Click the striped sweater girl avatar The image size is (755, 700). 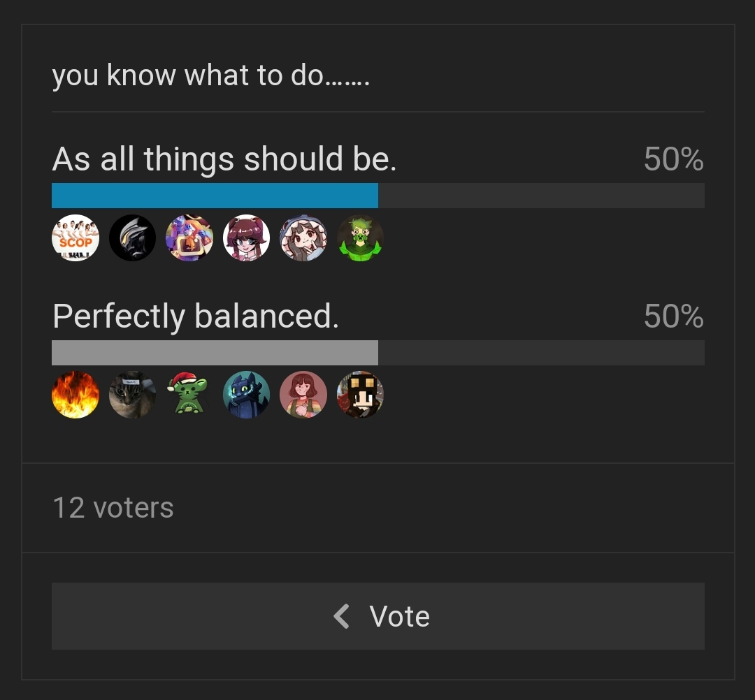coord(303,395)
